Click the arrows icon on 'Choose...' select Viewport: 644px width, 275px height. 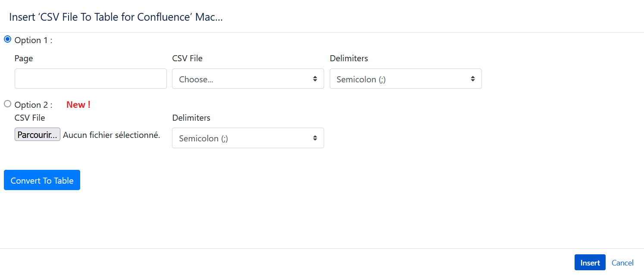pos(315,79)
